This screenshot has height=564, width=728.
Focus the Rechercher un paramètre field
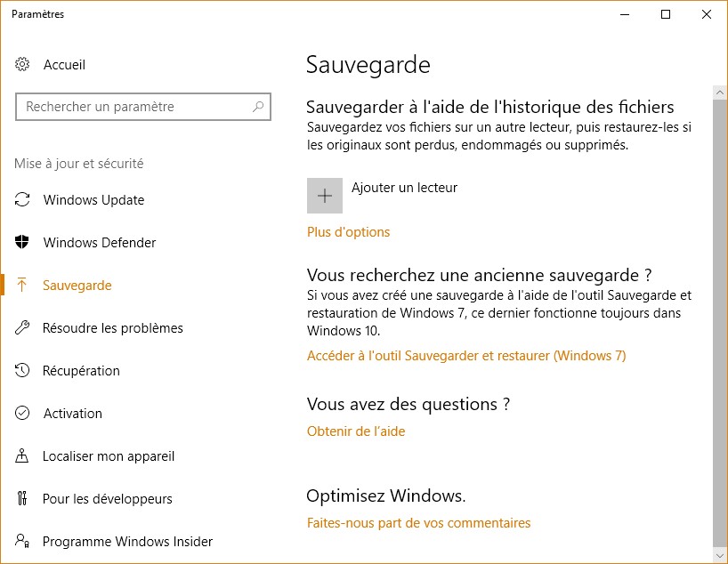[133, 107]
